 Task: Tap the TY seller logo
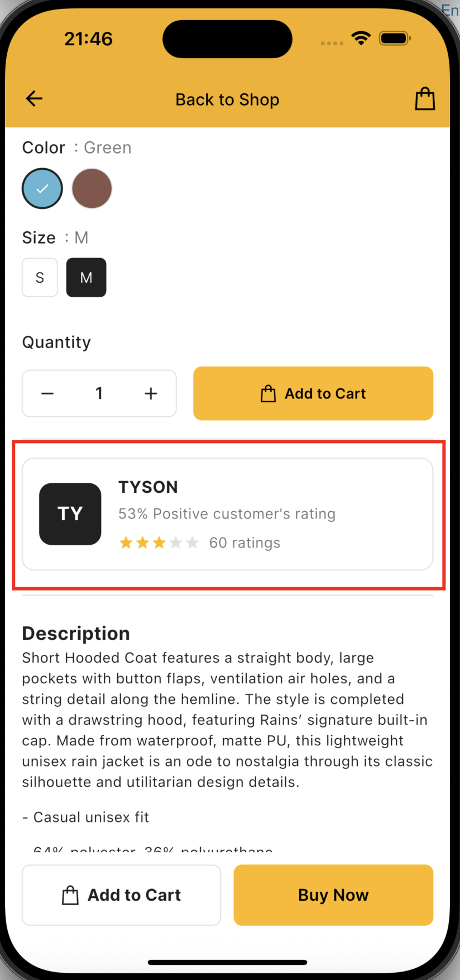pyautogui.click(x=70, y=514)
